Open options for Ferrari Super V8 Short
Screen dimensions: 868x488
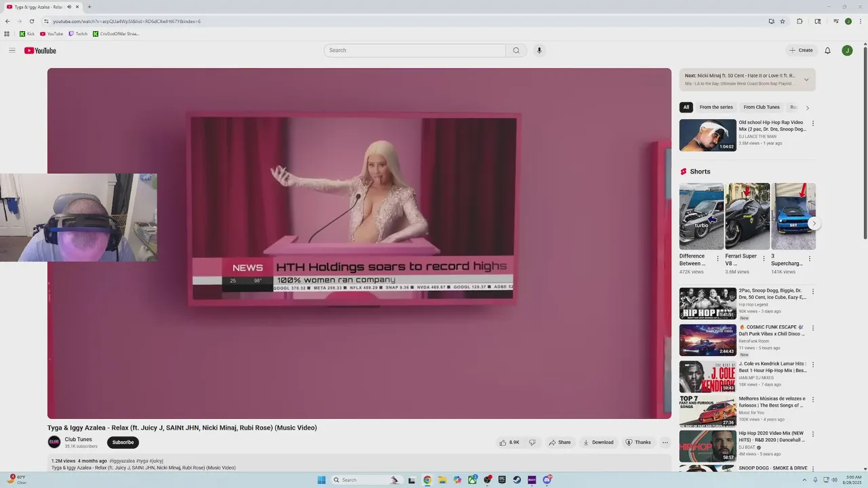(764, 259)
